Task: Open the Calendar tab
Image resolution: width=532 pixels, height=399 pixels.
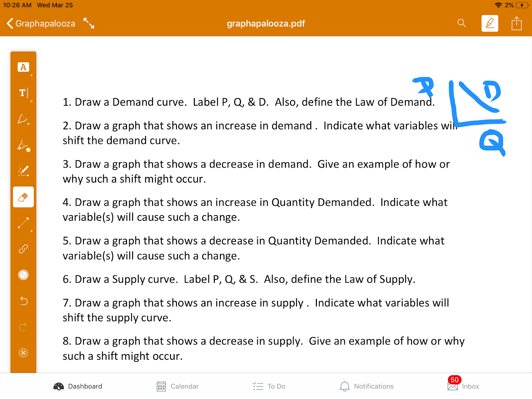Action: pos(178,386)
